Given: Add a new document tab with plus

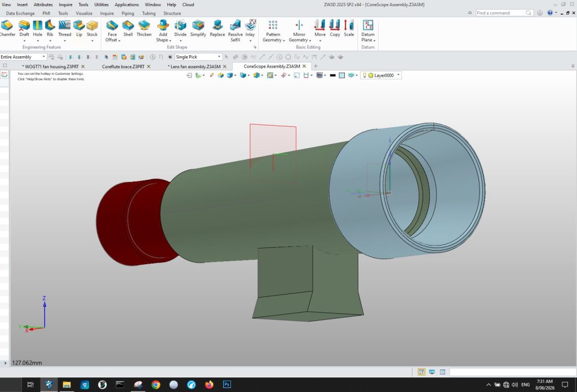Looking at the screenshot, I should pyautogui.click(x=316, y=66).
